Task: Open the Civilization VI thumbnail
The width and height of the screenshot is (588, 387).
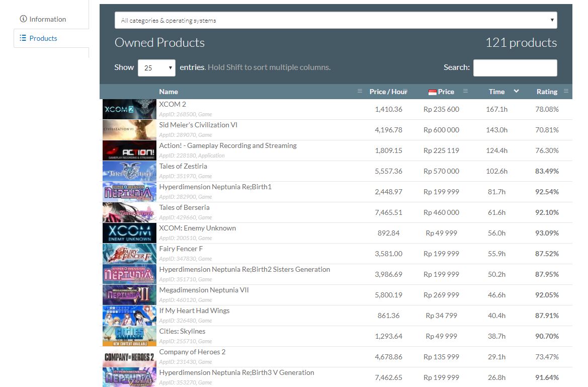Action: click(x=129, y=130)
